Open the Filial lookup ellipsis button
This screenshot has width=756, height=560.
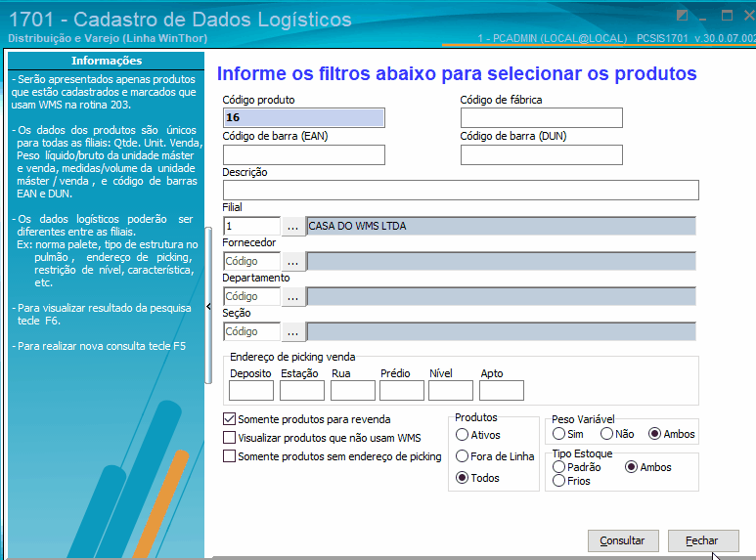(x=292, y=226)
